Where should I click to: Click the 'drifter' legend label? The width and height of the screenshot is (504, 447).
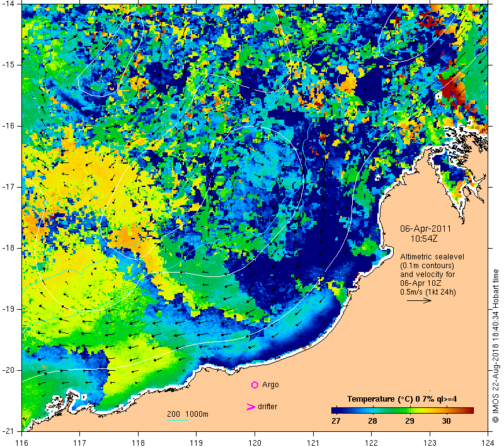[x=267, y=407]
